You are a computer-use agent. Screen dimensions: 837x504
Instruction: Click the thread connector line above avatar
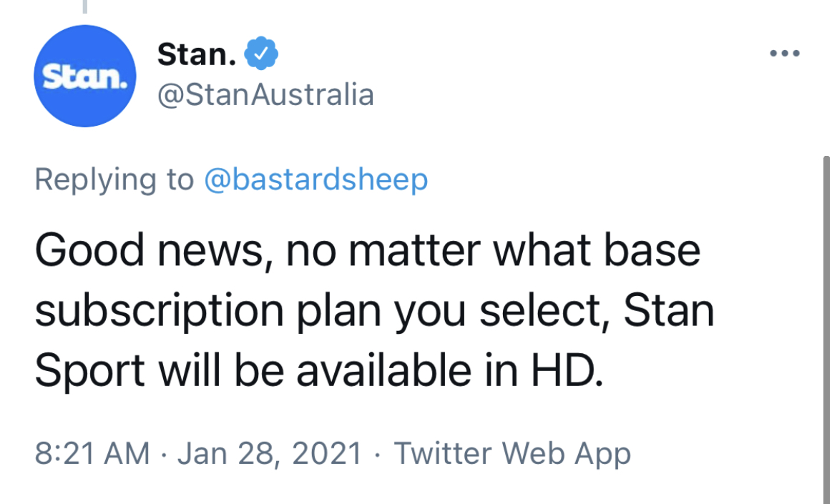pyautogui.click(x=85, y=6)
